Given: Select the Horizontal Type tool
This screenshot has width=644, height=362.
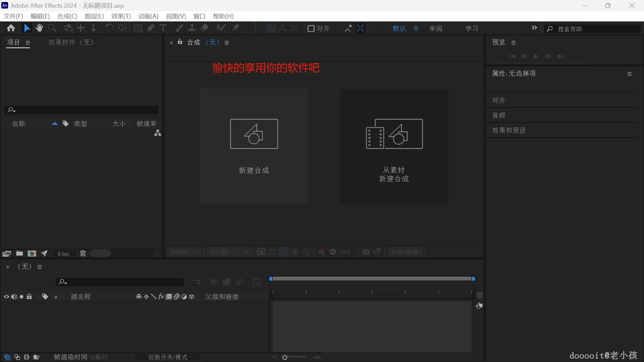Looking at the screenshot, I should click(x=163, y=28).
